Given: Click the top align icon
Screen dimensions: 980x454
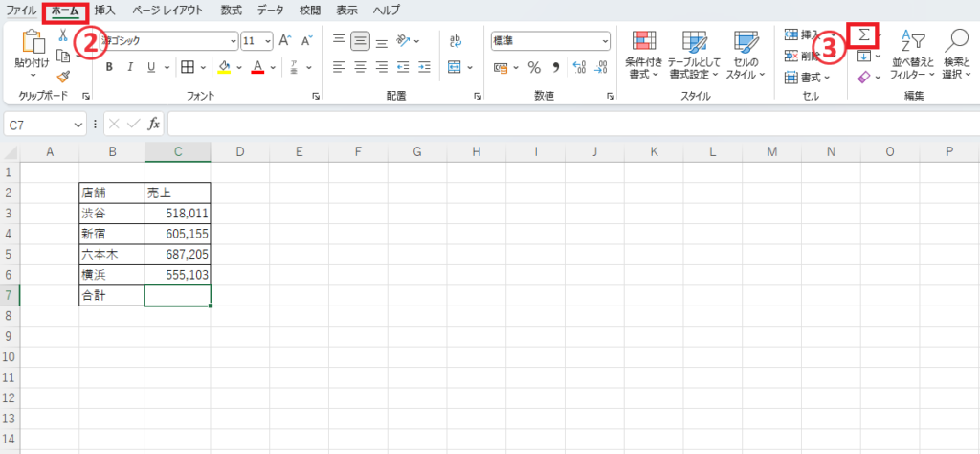Looking at the screenshot, I should pyautogui.click(x=339, y=40).
